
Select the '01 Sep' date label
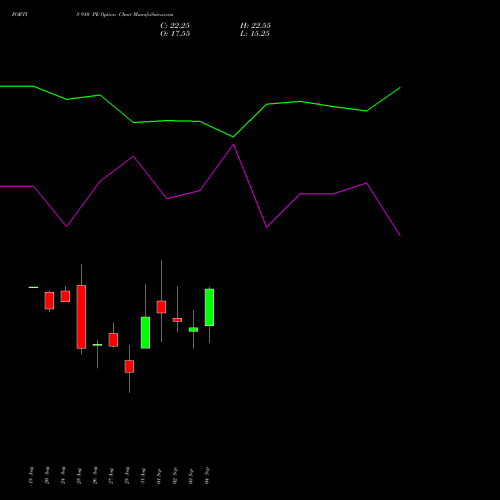pyautogui.click(x=159, y=475)
